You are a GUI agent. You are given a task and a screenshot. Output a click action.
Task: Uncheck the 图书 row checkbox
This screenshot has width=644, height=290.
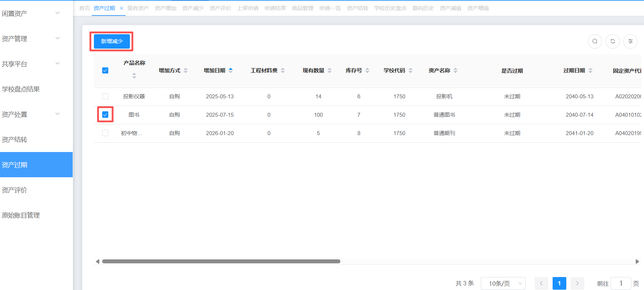coord(105,115)
